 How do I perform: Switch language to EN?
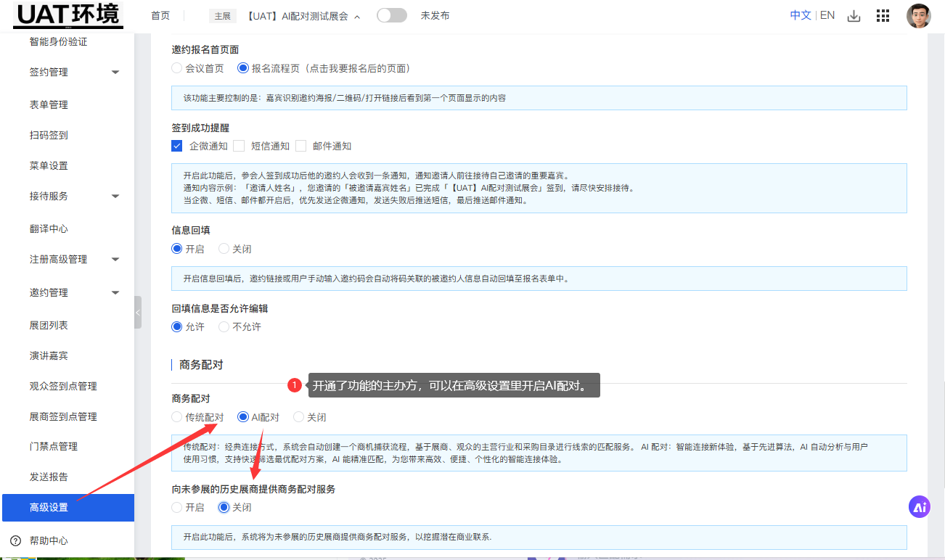click(827, 15)
